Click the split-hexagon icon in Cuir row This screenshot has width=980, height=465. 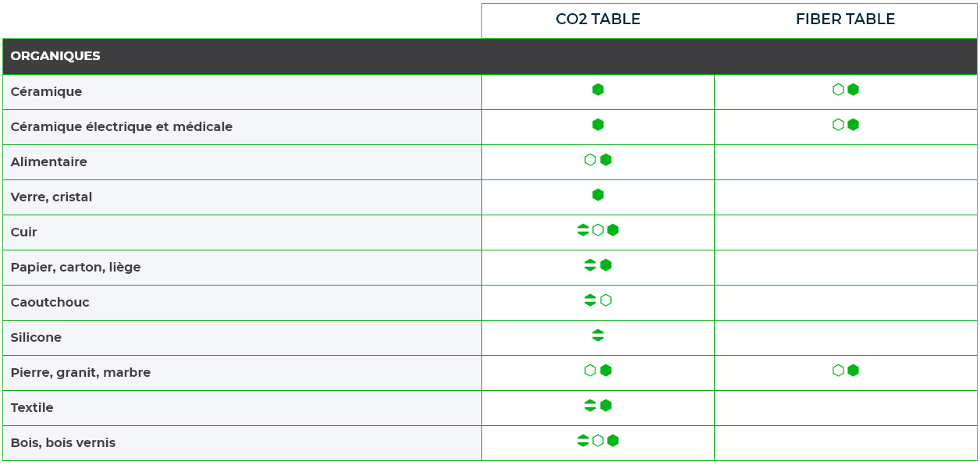pyautogui.click(x=583, y=230)
